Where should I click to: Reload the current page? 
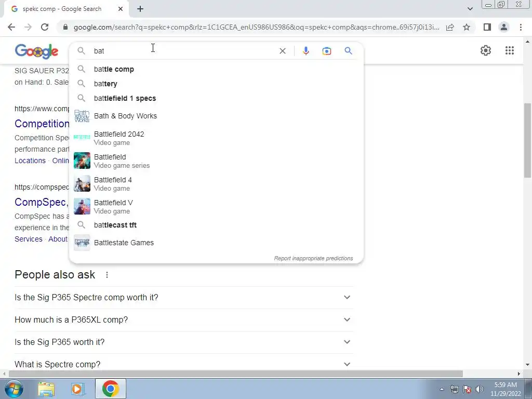click(x=45, y=27)
